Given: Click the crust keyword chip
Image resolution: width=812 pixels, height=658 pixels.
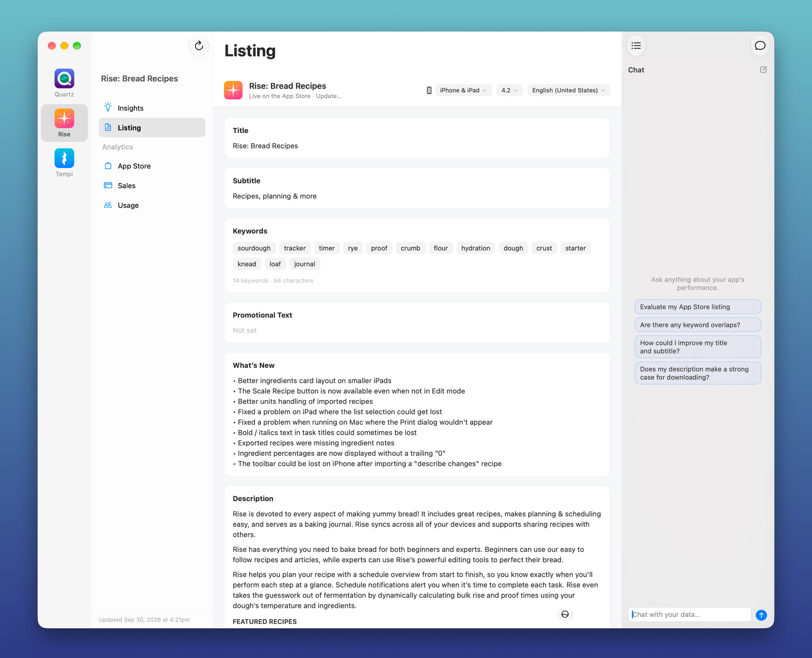Looking at the screenshot, I should [544, 248].
